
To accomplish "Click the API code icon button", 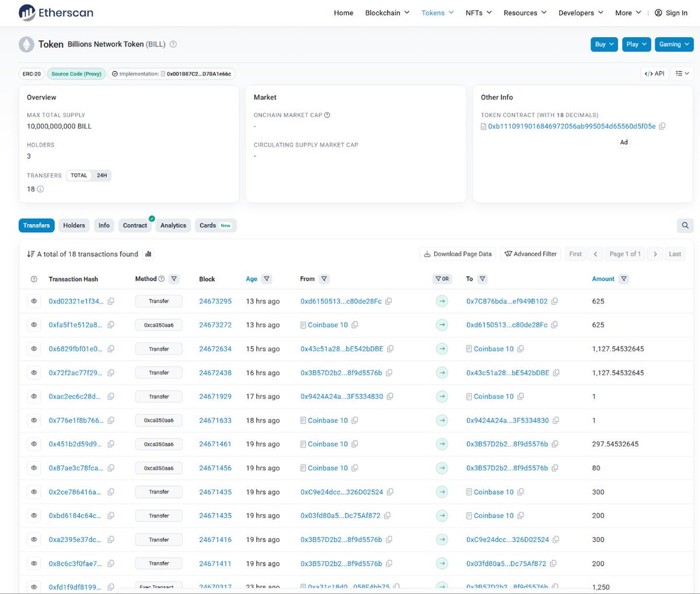I will point(654,74).
